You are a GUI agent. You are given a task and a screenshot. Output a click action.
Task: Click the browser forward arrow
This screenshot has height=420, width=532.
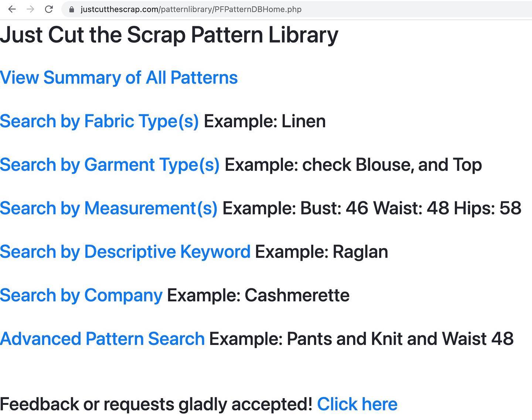[x=30, y=9]
